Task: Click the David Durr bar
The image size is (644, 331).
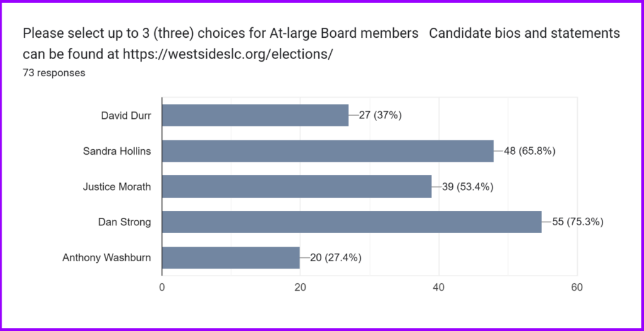Action: 255,115
